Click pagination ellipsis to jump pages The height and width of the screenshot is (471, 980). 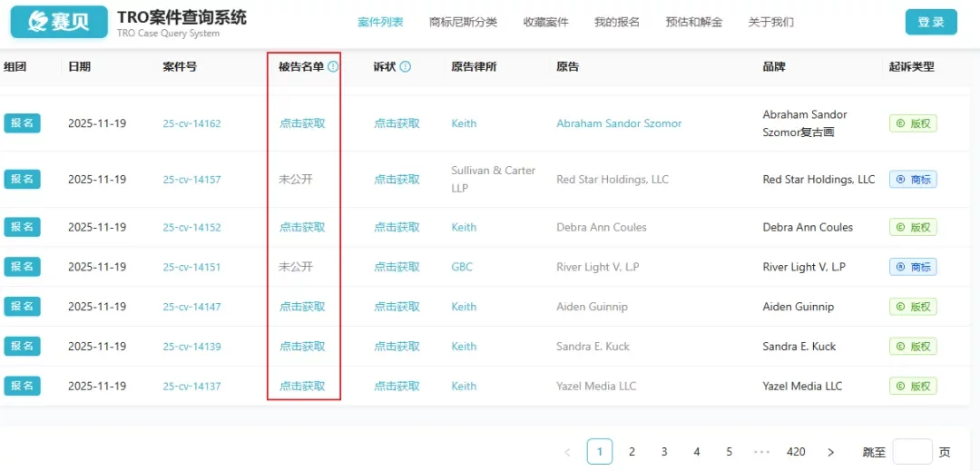762,452
